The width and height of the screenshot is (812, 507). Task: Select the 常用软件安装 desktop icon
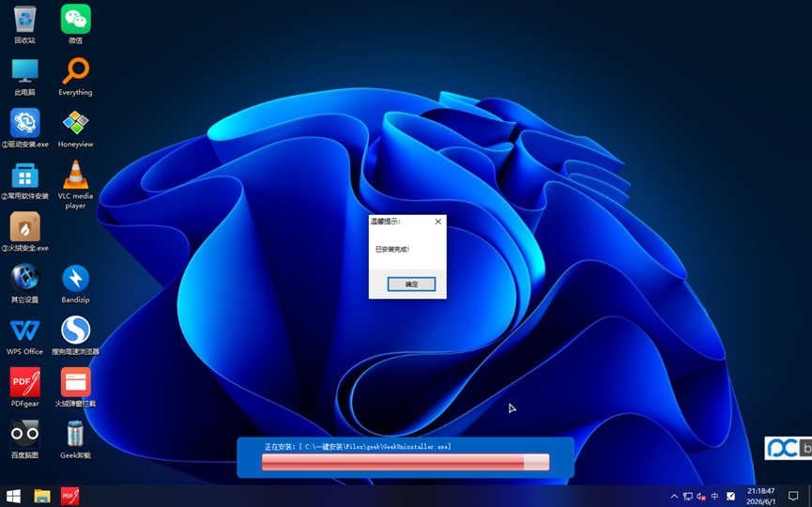click(24, 180)
